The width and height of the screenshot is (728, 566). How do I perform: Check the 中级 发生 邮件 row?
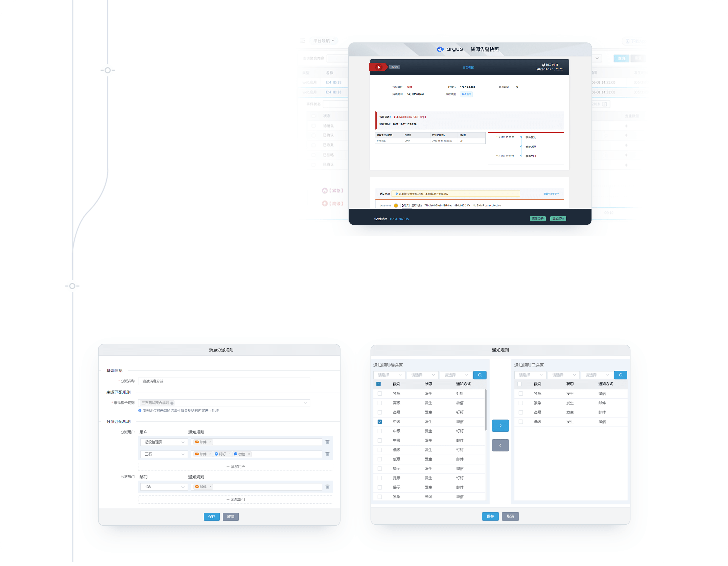coord(380,440)
